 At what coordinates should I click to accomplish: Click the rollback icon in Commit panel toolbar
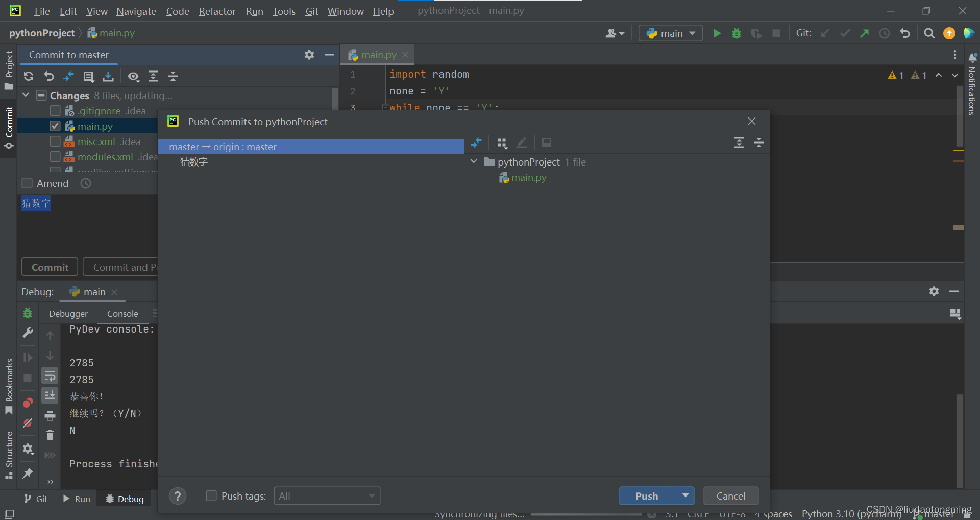tap(48, 76)
